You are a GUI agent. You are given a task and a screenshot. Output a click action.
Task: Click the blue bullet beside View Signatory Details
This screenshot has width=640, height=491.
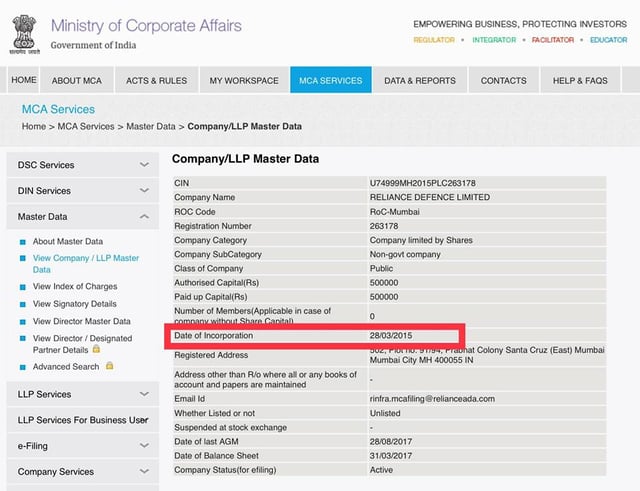23,304
